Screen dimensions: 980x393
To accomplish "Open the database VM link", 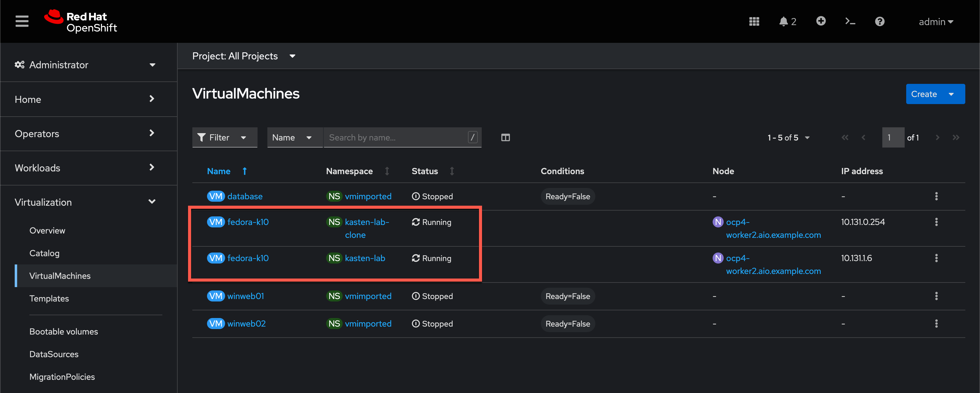I will point(245,196).
